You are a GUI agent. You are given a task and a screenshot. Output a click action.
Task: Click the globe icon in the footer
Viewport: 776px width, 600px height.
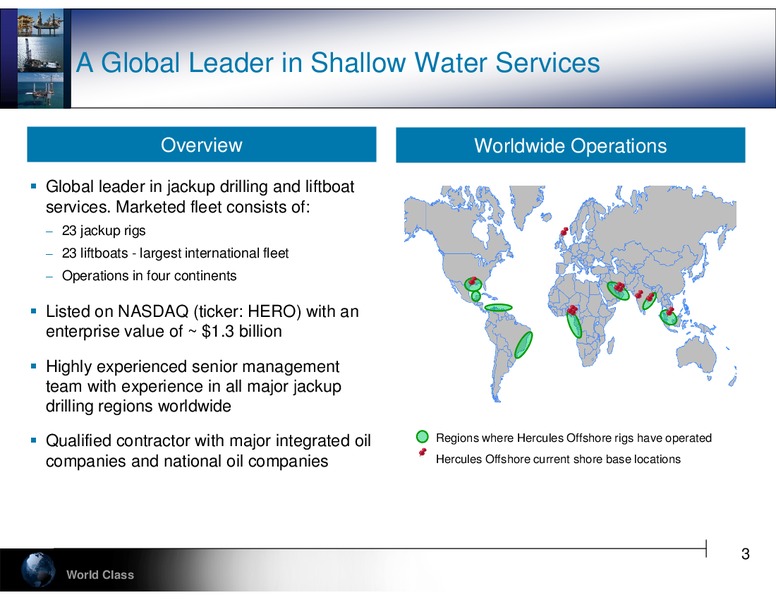click(38, 570)
